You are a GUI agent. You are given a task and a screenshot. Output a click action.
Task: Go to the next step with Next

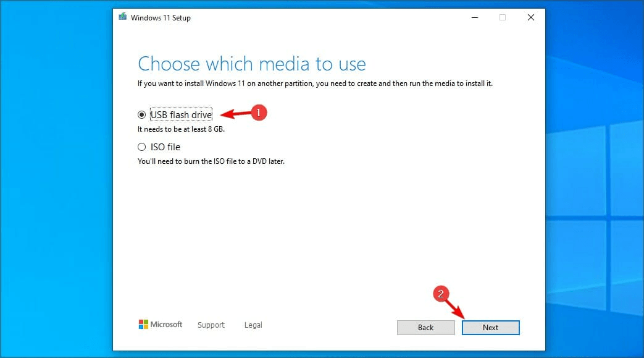[x=490, y=328]
